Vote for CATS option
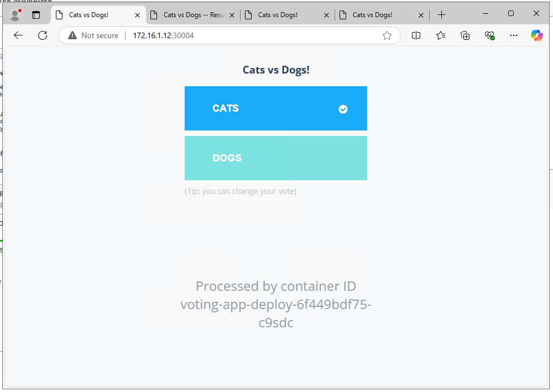The width and height of the screenshot is (553, 392). click(275, 108)
